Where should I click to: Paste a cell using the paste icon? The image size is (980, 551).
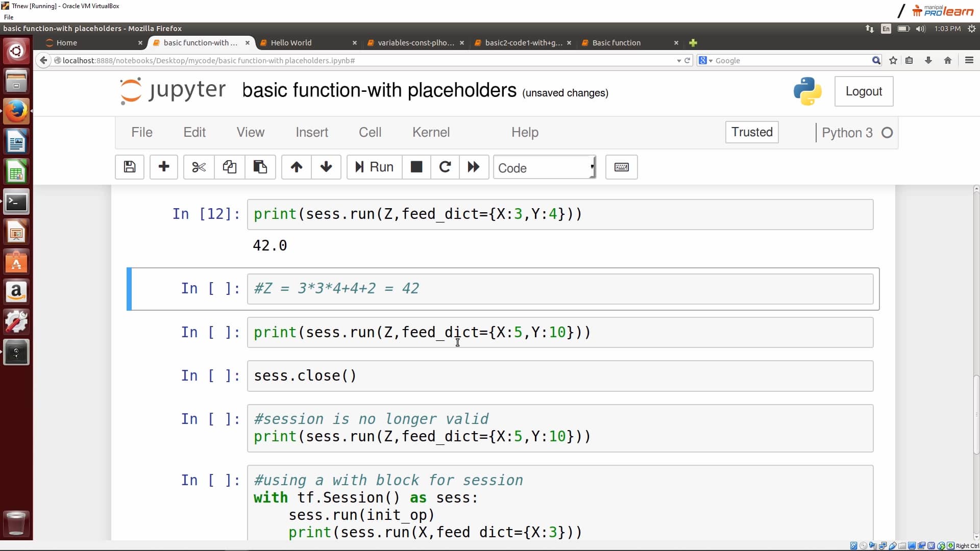pyautogui.click(x=260, y=167)
